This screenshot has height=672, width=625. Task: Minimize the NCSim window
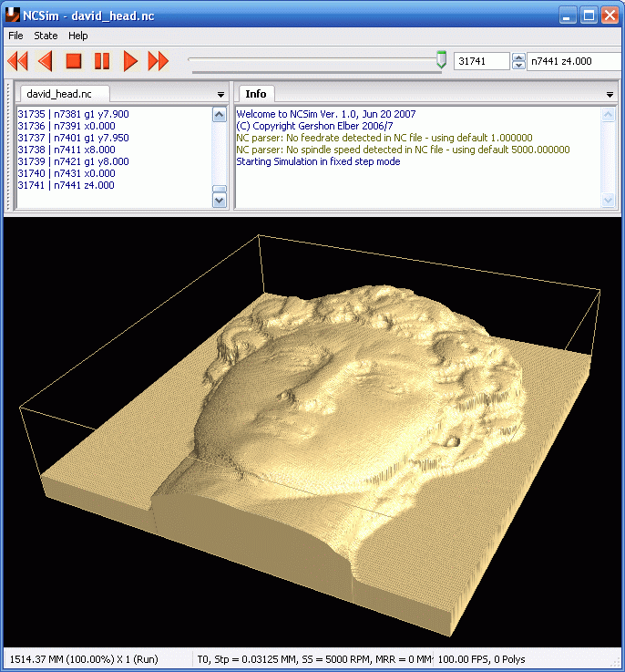click(568, 16)
